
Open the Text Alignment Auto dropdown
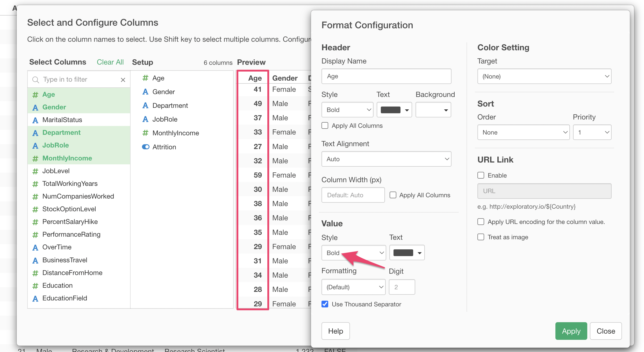click(386, 159)
